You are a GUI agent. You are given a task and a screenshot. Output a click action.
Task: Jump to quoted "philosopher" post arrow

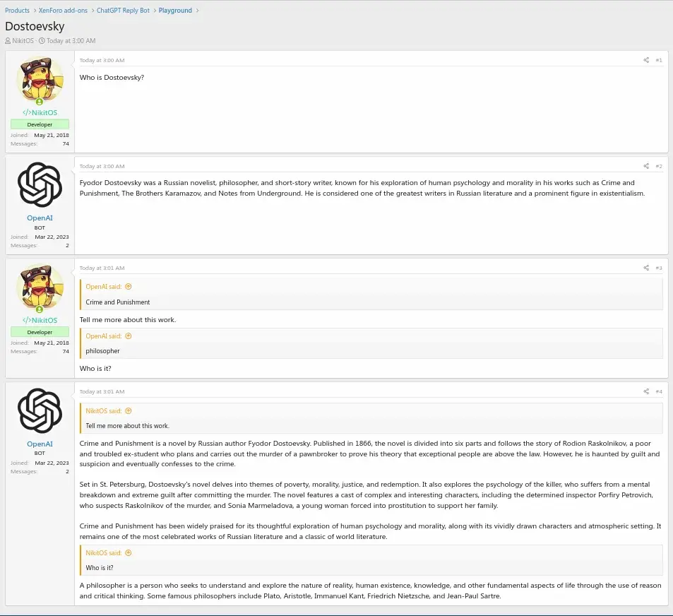click(129, 336)
